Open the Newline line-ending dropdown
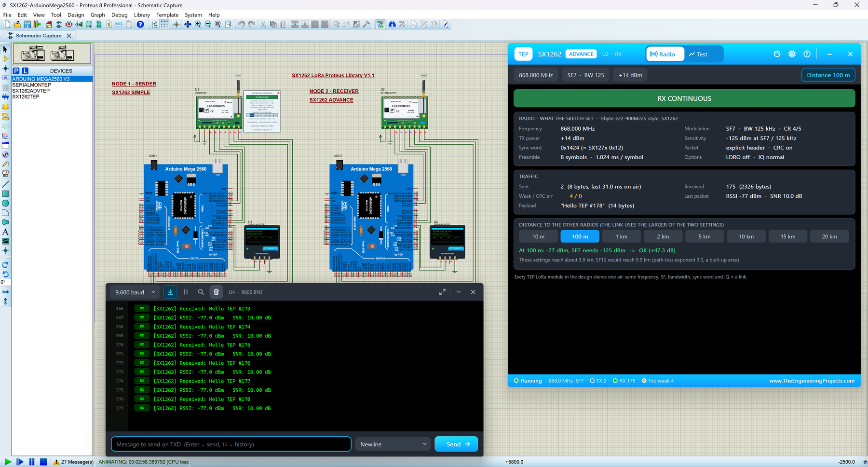 click(x=393, y=444)
